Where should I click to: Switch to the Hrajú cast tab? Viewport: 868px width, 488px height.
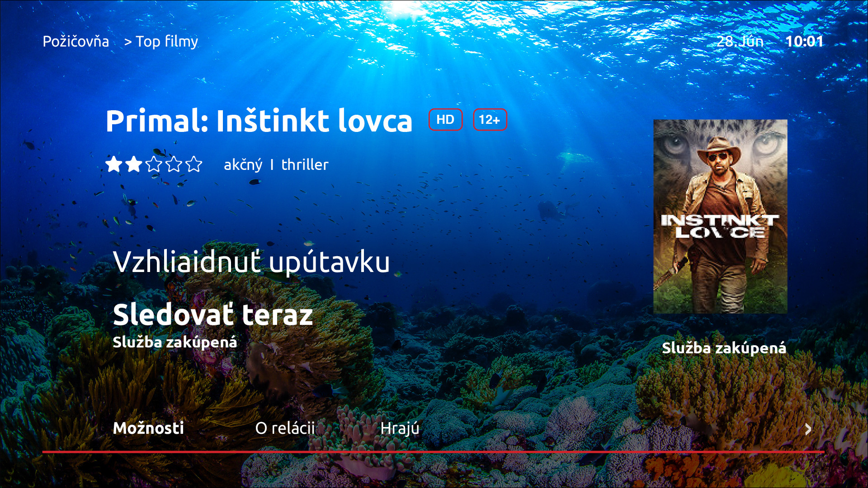point(400,428)
